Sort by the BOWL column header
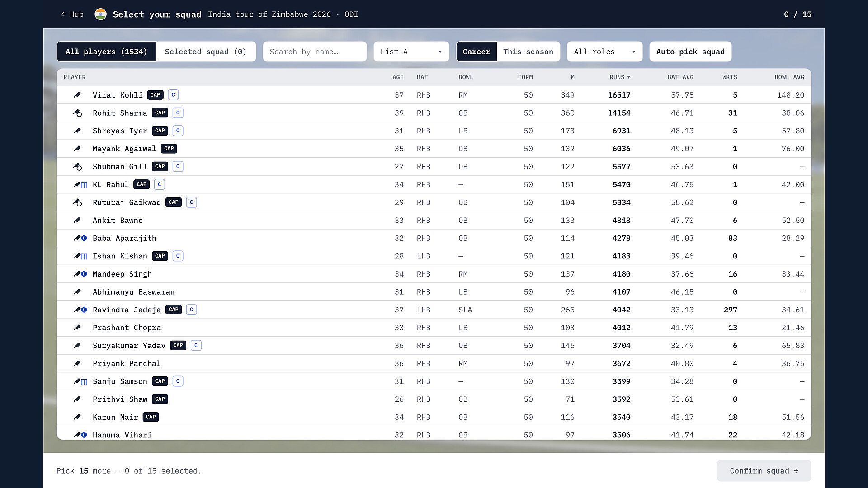 coord(466,77)
